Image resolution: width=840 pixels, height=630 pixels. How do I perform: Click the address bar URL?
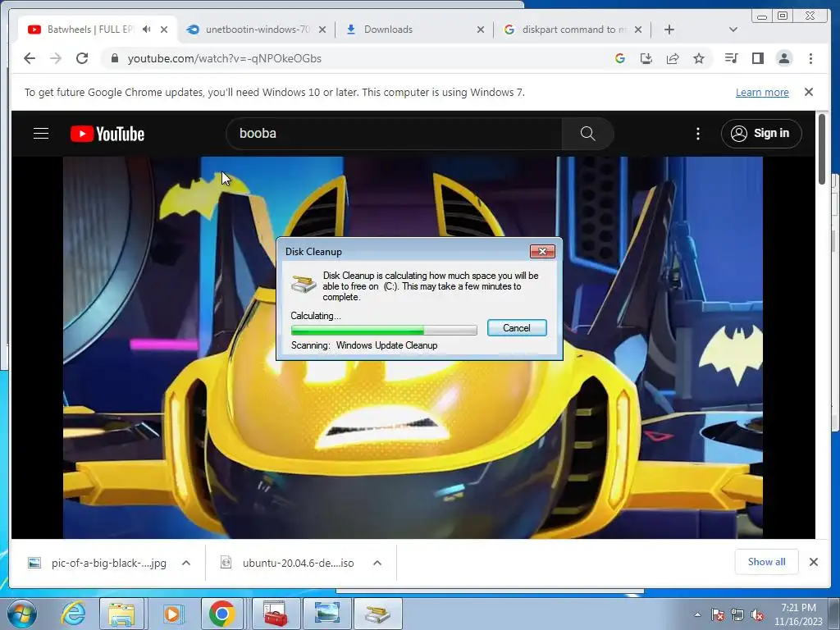coord(225,58)
